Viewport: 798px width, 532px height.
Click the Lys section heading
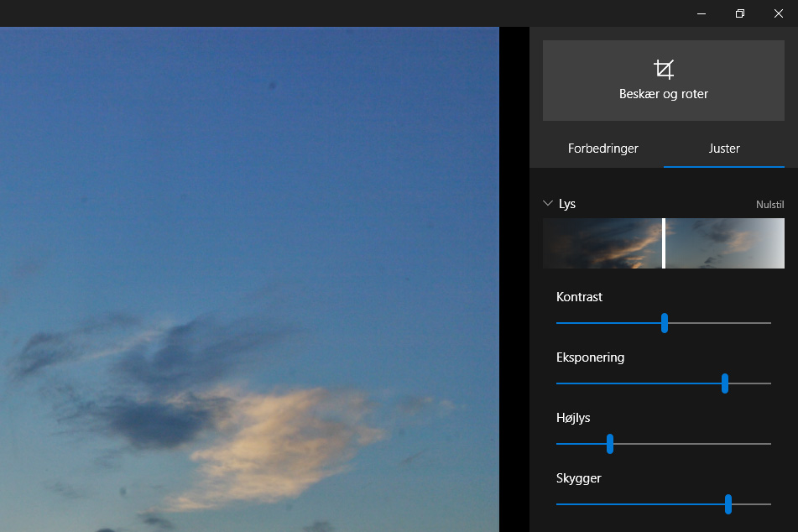pos(567,204)
